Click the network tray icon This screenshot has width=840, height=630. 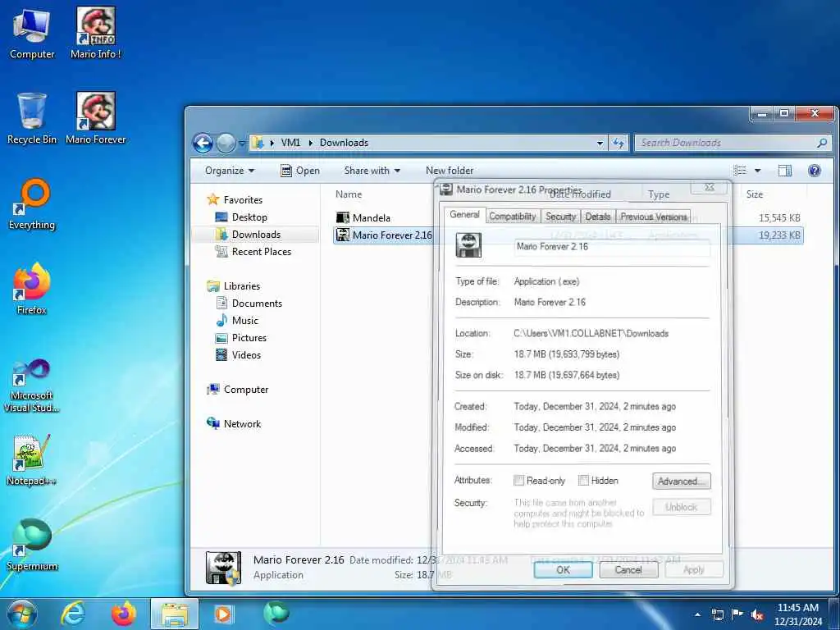717,615
